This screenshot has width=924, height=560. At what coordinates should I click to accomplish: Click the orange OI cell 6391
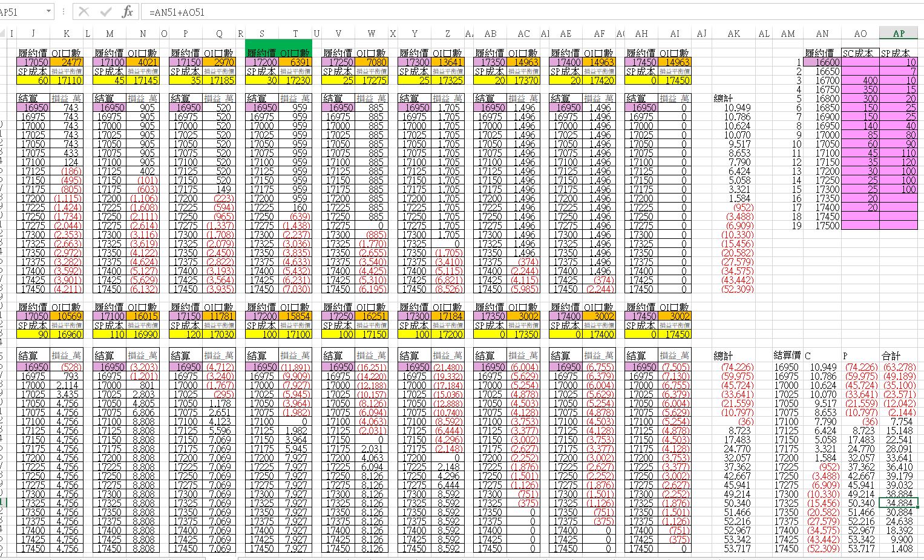click(x=296, y=62)
